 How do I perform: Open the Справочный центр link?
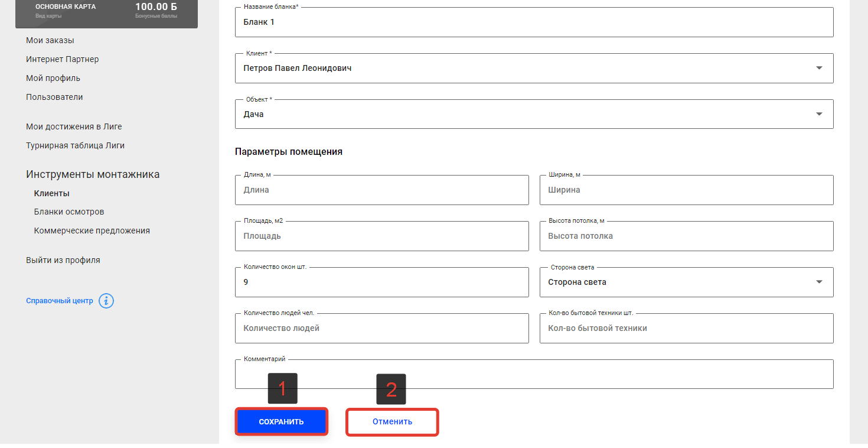[60, 301]
